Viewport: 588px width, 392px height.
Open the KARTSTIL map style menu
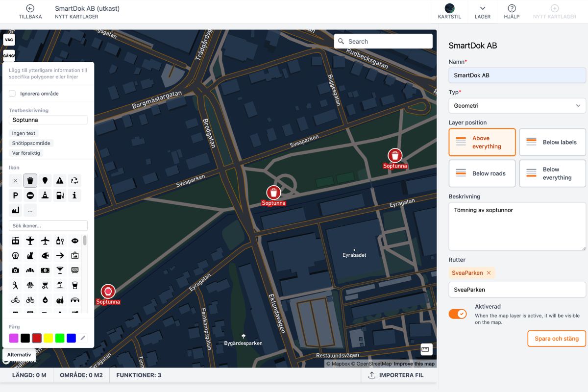(x=449, y=12)
